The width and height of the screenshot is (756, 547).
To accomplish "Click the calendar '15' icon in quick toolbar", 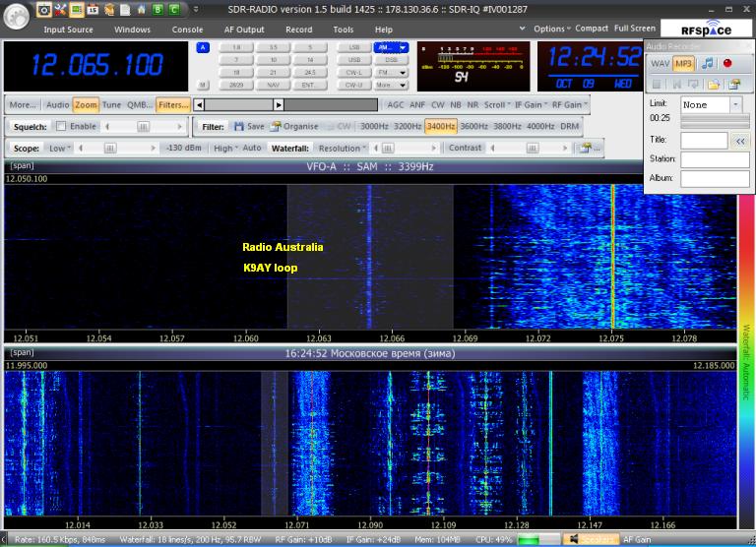I will (93, 9).
